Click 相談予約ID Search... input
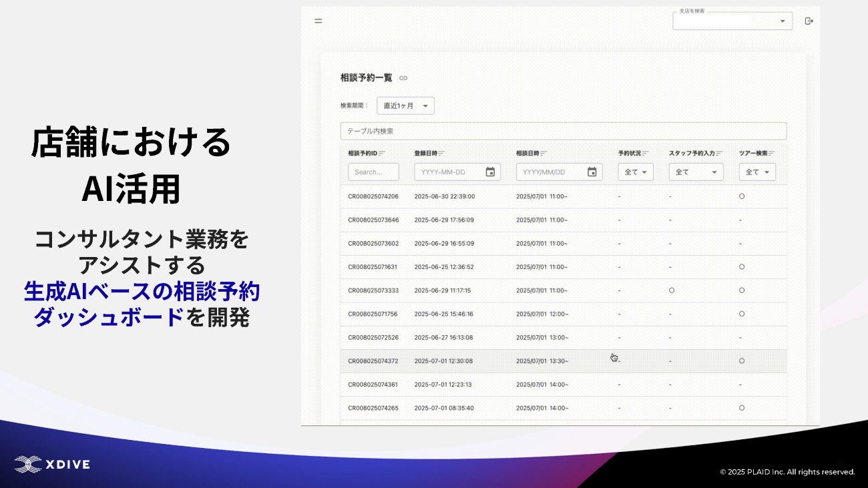Screen dimensions: 868x488 point(373,172)
